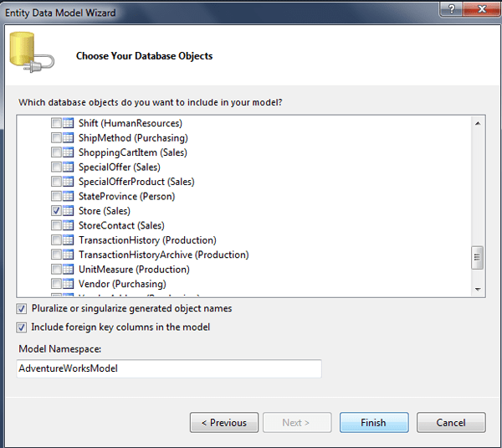Screen dimensions: 502x448
Task: Click the table icon beside ShoppingCartItem (Sales)
Action: point(68,152)
